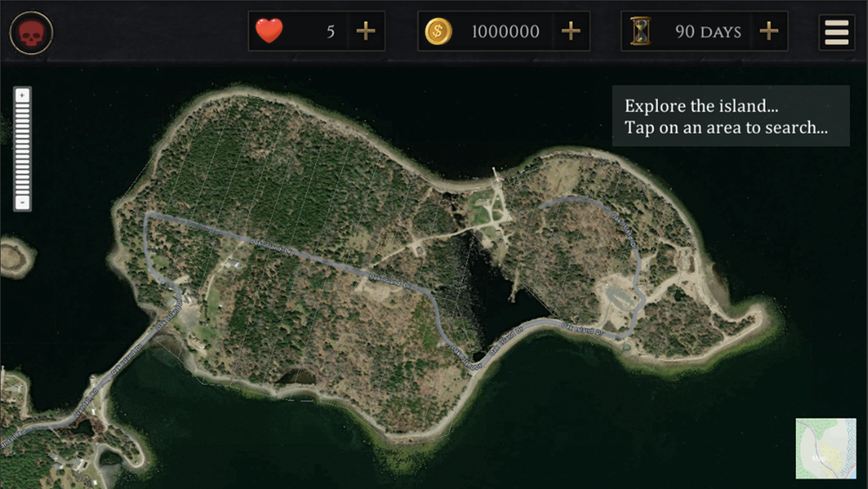
Task: Add coins using the plus beside 1000000
Action: click(x=571, y=31)
